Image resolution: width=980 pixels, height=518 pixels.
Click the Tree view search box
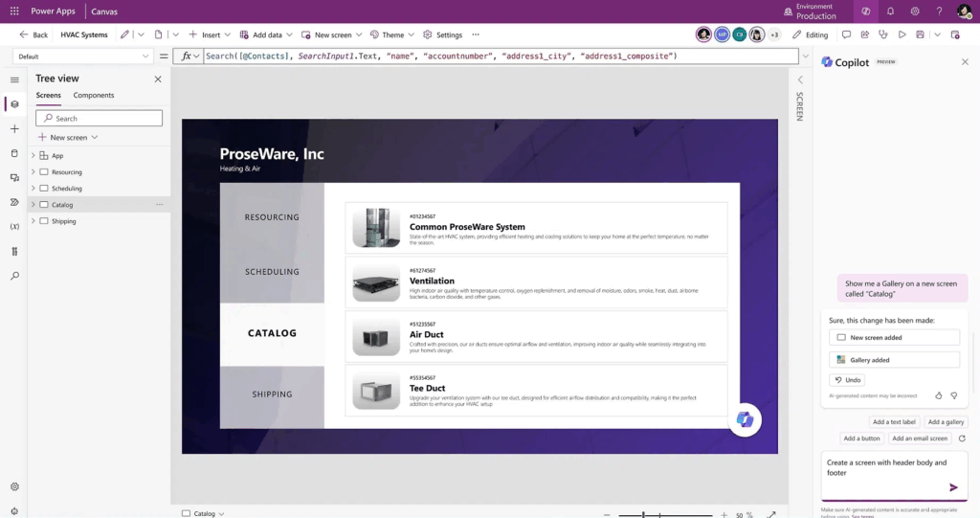point(99,118)
